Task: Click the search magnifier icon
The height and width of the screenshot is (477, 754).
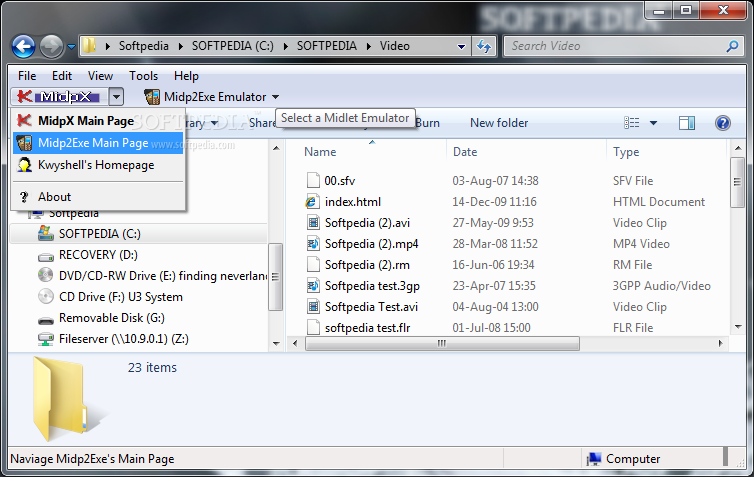Action: point(732,46)
